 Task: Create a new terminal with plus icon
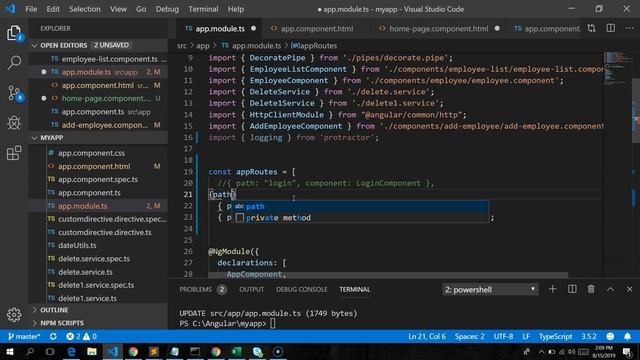coord(553,289)
